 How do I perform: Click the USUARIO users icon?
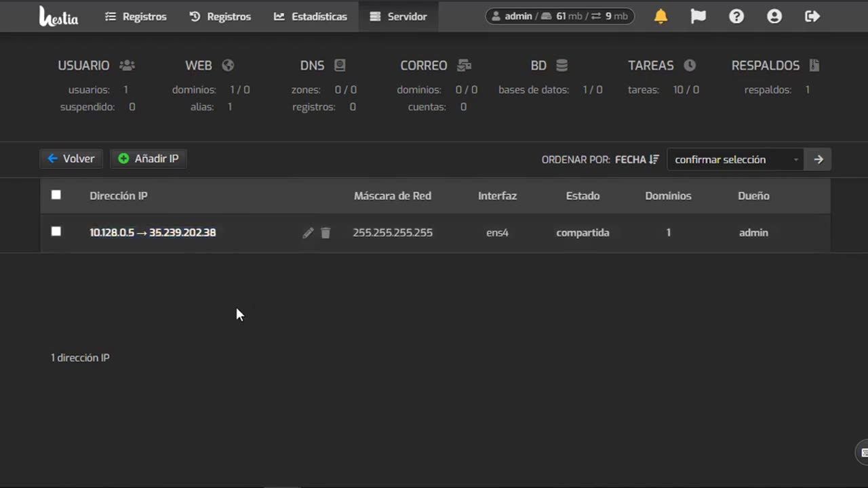127,65
